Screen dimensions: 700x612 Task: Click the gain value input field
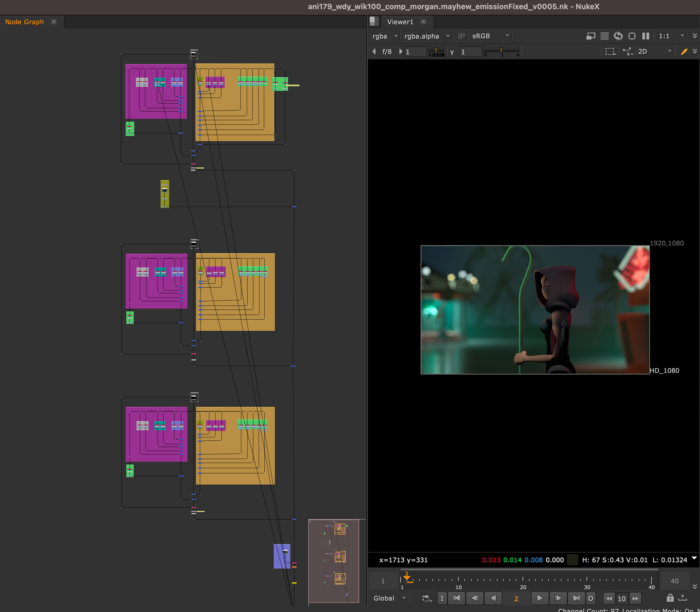(x=415, y=52)
